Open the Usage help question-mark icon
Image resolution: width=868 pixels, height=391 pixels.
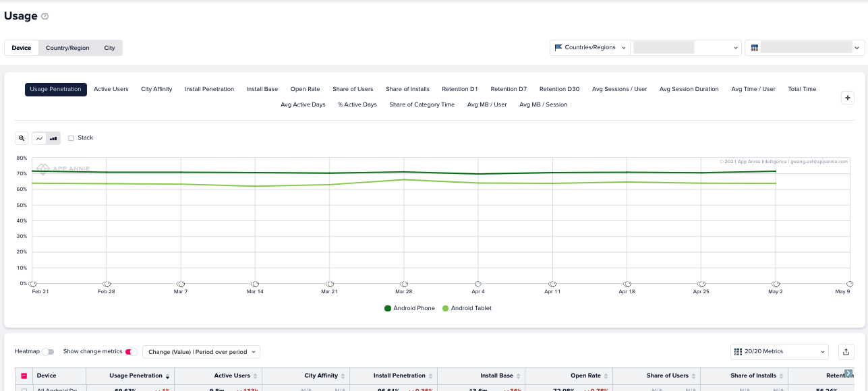(x=45, y=16)
